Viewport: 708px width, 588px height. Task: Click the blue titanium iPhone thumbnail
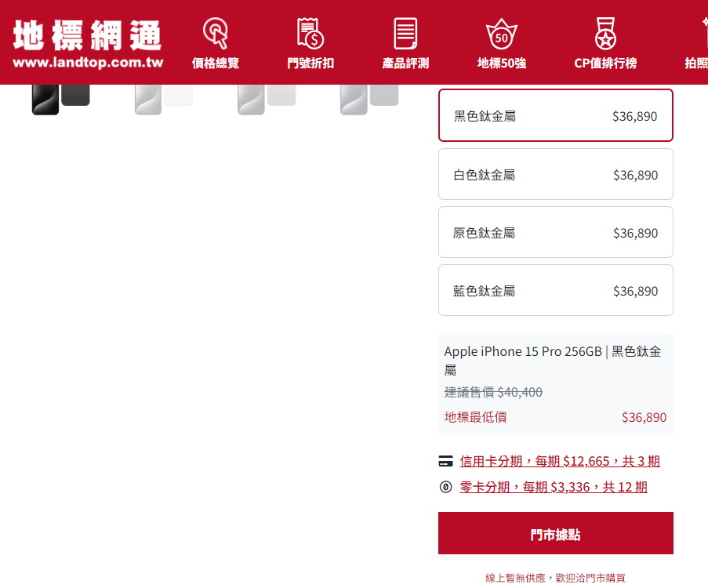(x=369, y=98)
